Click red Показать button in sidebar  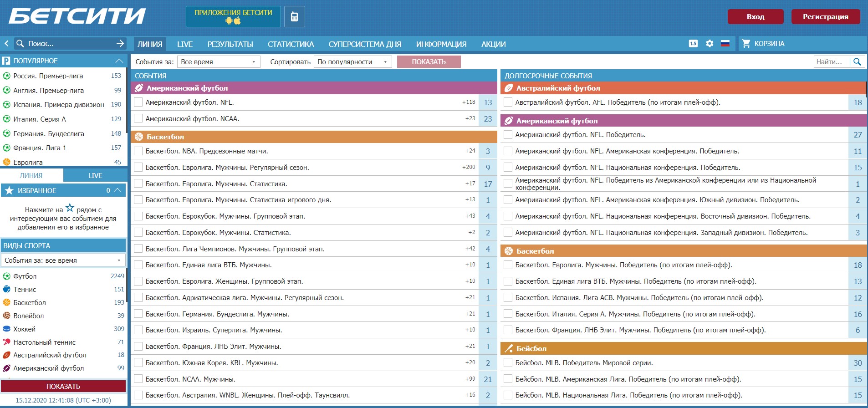pyautogui.click(x=63, y=386)
